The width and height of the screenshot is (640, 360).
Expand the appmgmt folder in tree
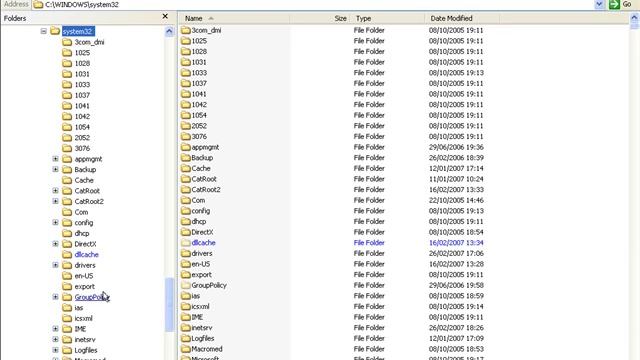click(56, 159)
